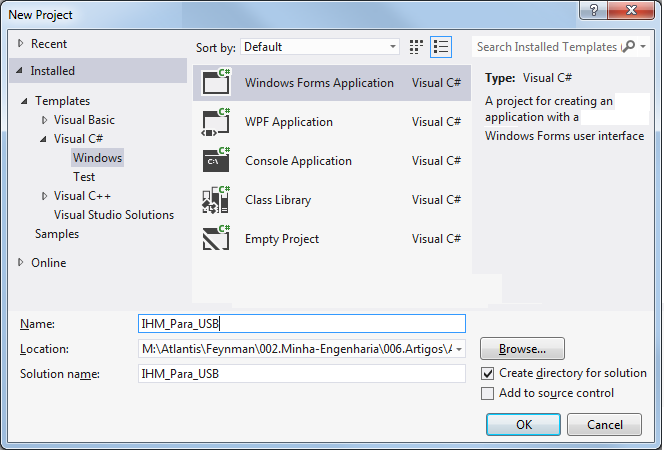
Task: Collapse the Installed section
Action: pyautogui.click(x=19, y=71)
